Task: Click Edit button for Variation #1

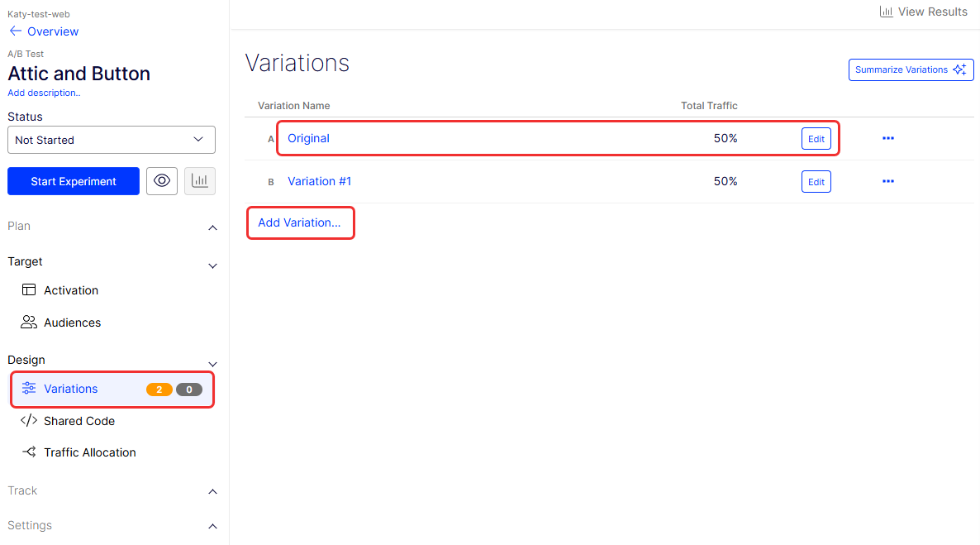Action: point(816,182)
